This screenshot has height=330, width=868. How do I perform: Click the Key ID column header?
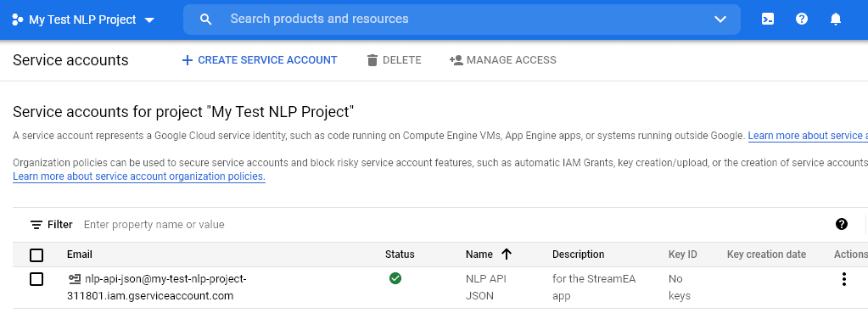click(682, 254)
